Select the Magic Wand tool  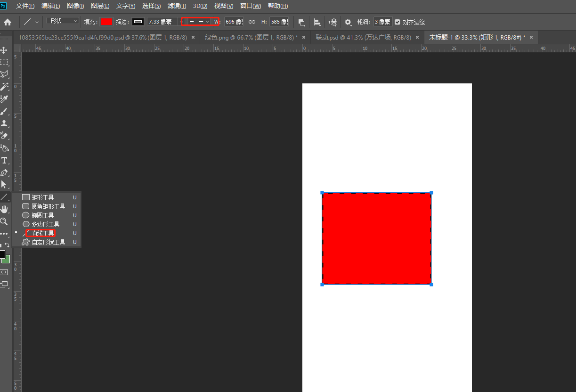(4, 87)
